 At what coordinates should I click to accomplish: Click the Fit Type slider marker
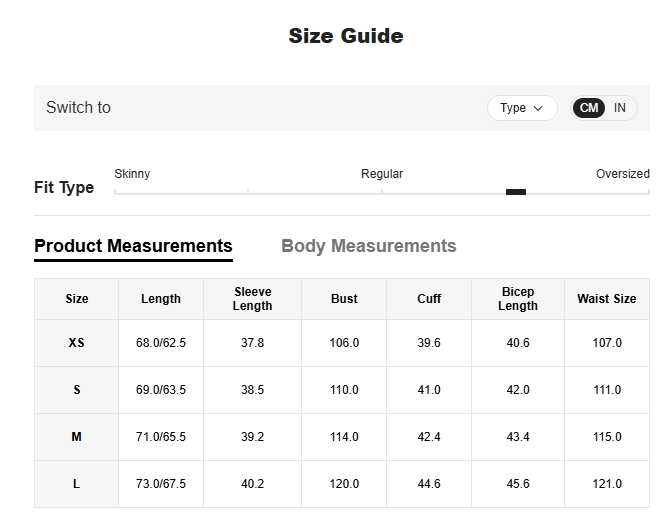click(x=516, y=192)
